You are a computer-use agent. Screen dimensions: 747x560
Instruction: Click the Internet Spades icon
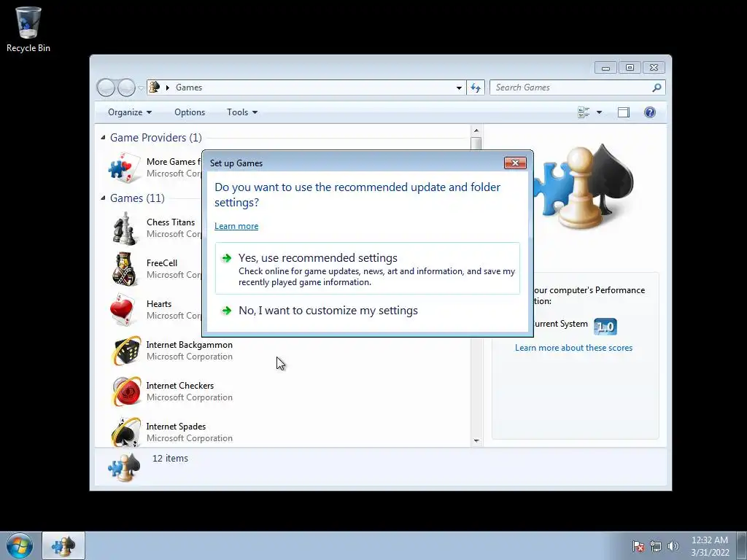pyautogui.click(x=125, y=432)
